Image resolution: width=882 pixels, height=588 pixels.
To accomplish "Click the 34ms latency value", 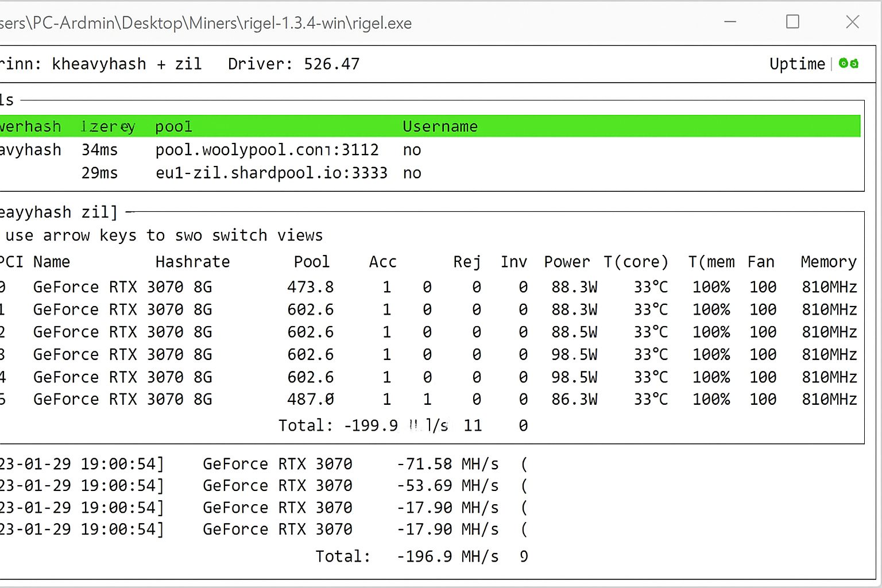I will click(99, 150).
